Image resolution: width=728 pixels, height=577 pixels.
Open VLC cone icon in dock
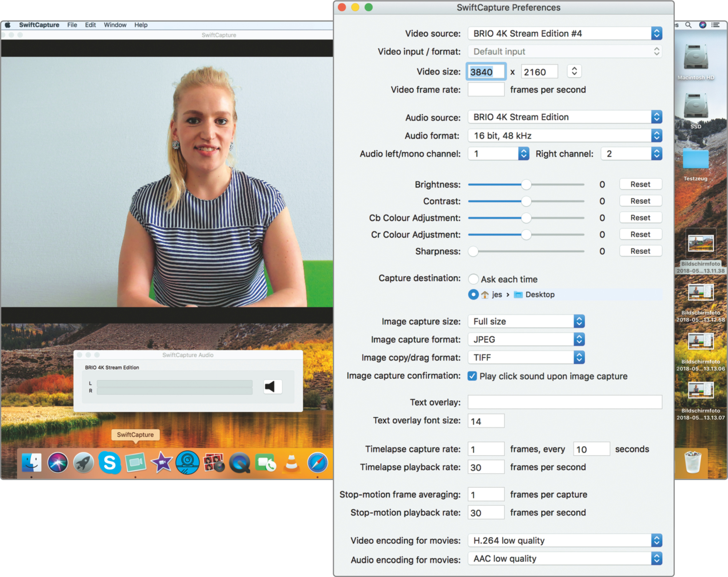(x=291, y=463)
